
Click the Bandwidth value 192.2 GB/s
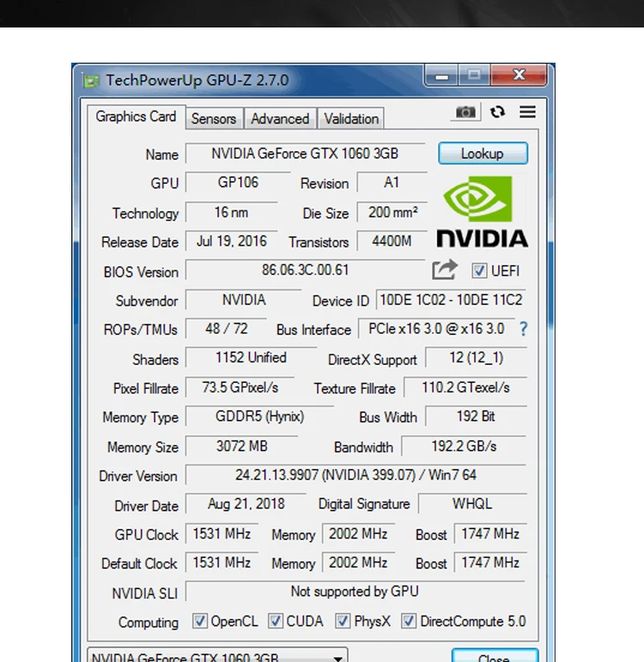pos(464,446)
